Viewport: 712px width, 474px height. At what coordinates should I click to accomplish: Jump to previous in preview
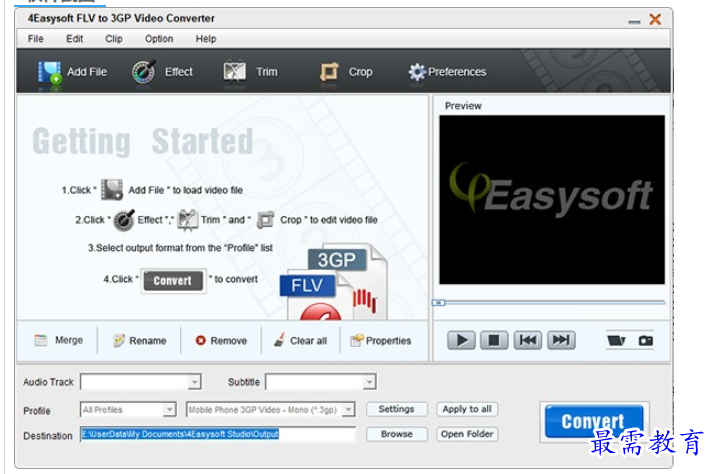coord(528,340)
